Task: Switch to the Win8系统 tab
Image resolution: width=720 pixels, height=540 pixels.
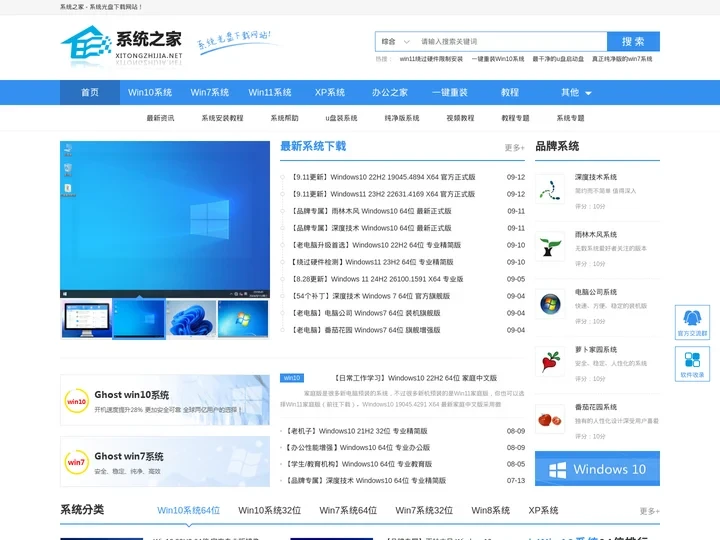Action: click(490, 510)
